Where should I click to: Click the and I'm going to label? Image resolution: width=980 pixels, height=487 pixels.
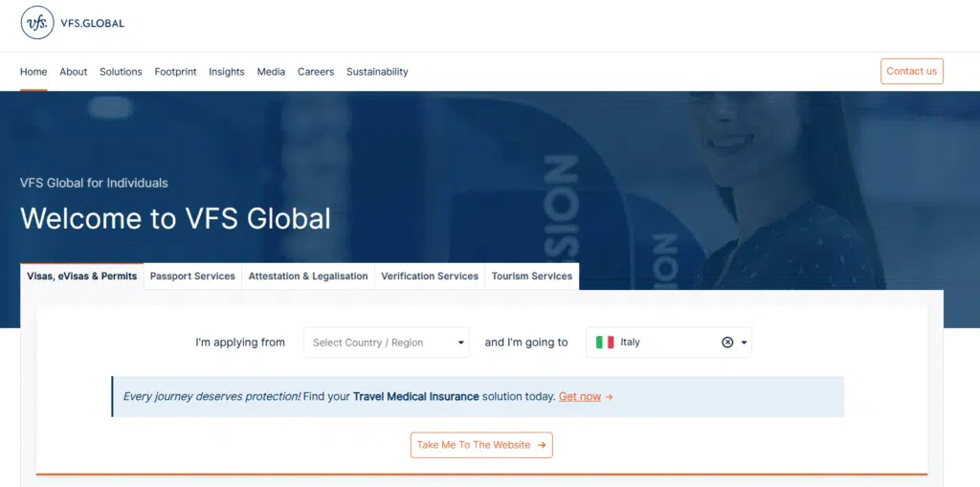[526, 343]
